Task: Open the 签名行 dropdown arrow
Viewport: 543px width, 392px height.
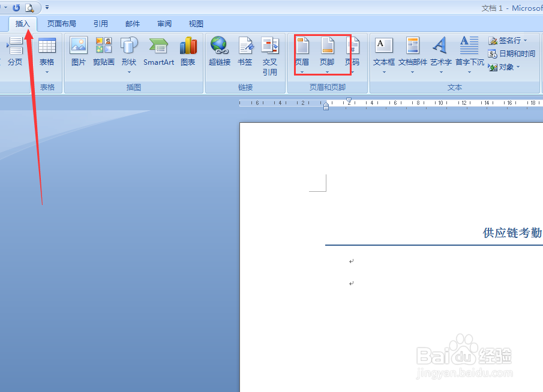Action: pos(526,41)
